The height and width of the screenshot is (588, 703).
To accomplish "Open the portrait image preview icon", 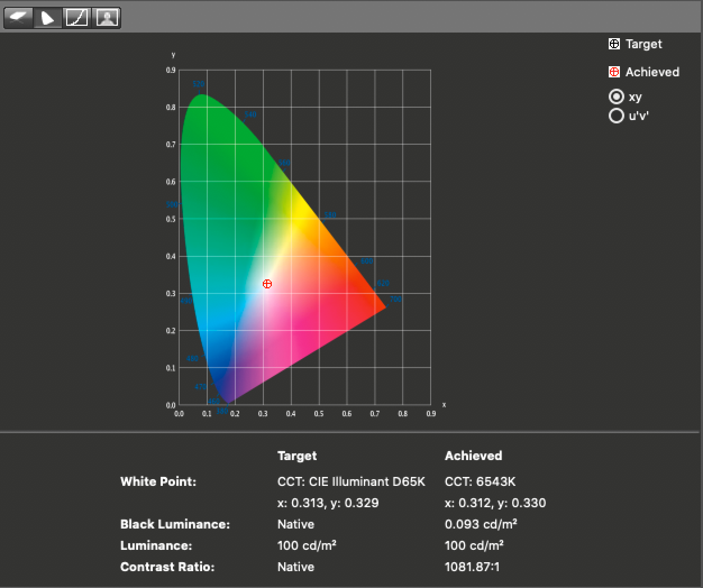I will (x=106, y=18).
